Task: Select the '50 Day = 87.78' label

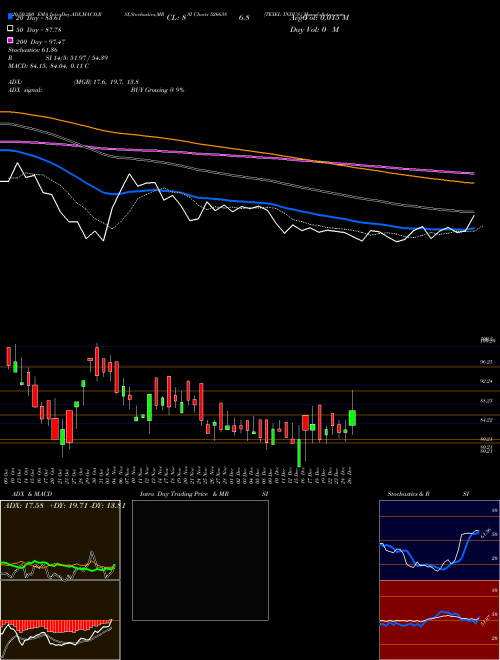Action: click(x=38, y=30)
